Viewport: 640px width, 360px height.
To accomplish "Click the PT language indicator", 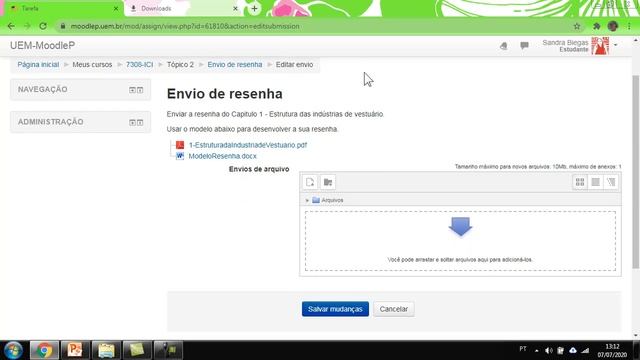I will tap(523, 349).
